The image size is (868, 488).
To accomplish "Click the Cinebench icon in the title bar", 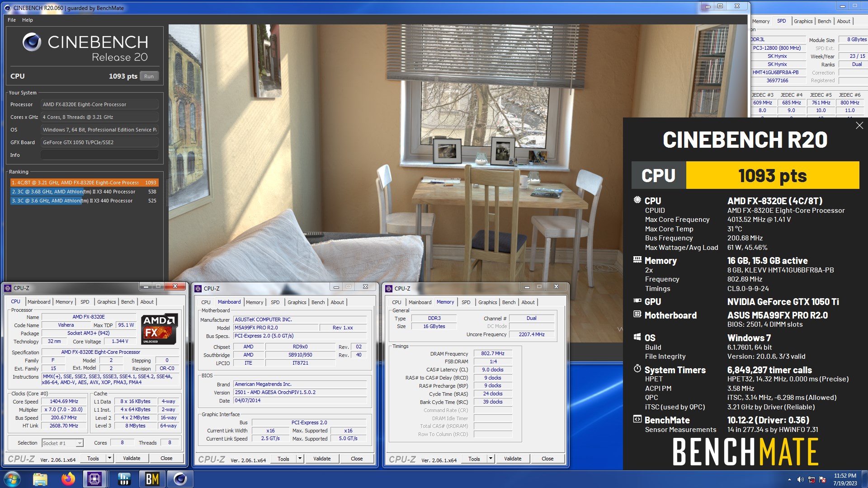I will click(x=7, y=8).
